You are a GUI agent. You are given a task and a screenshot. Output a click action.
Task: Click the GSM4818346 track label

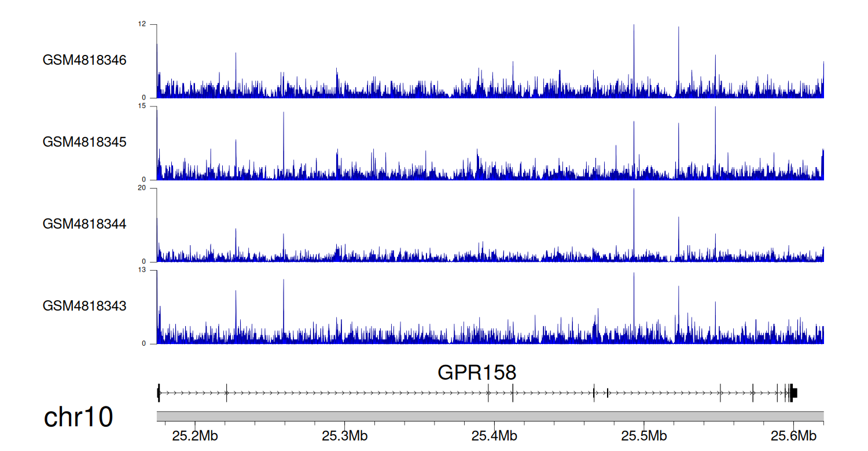(84, 60)
